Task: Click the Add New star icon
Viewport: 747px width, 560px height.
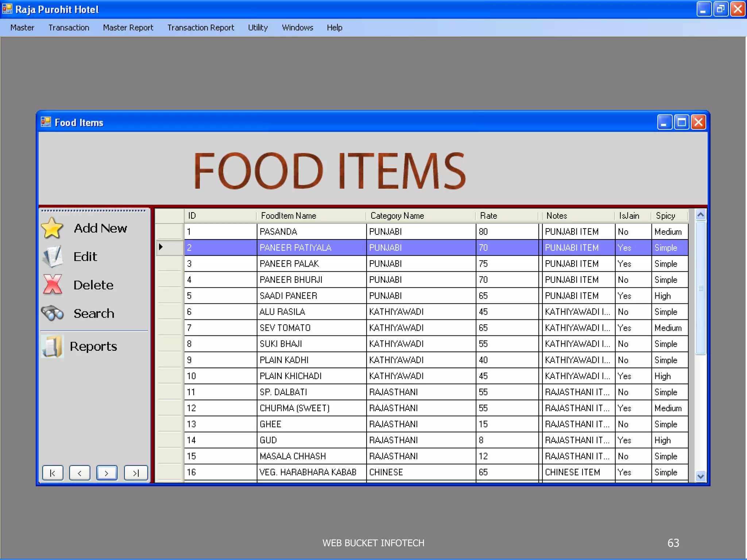Action: 52,228
